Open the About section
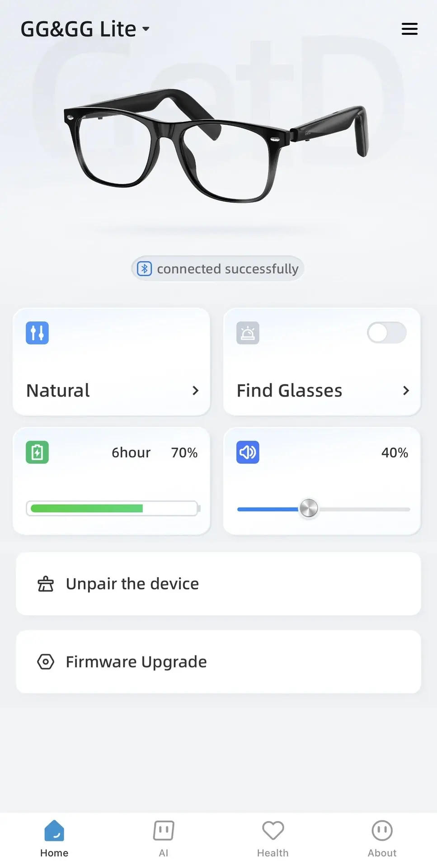 click(382, 836)
